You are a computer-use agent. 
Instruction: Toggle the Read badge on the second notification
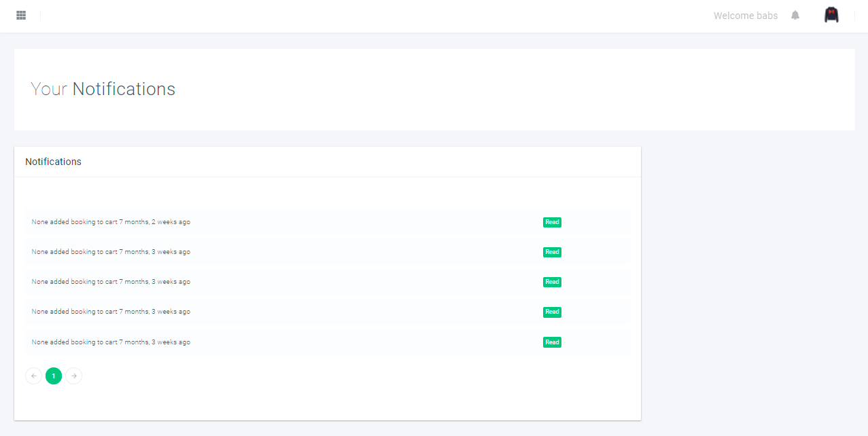[552, 252]
